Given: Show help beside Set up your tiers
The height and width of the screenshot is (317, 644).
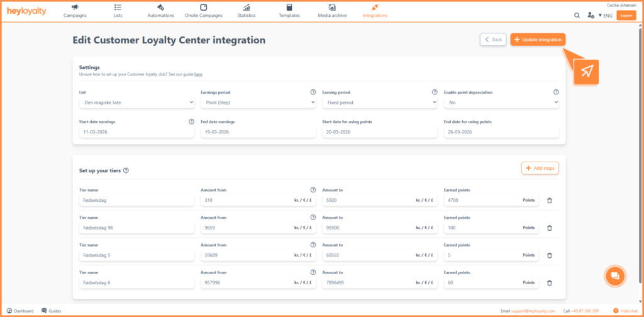Looking at the screenshot, I should pyautogui.click(x=126, y=170).
